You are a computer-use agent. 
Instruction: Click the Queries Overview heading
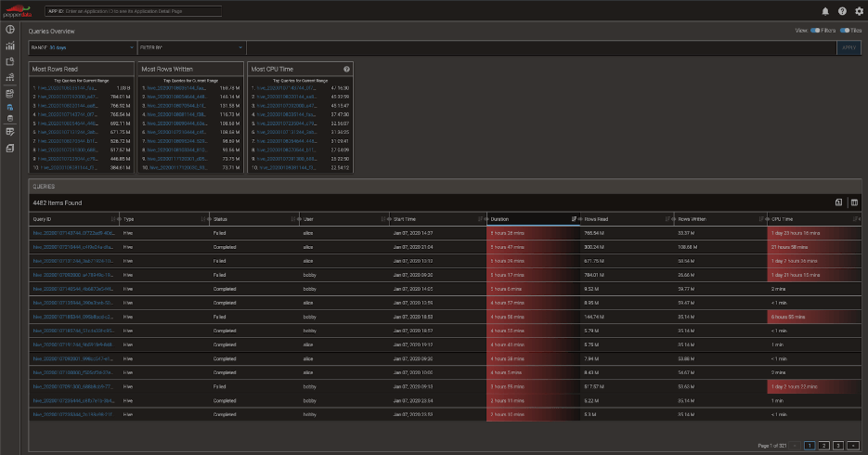point(51,32)
